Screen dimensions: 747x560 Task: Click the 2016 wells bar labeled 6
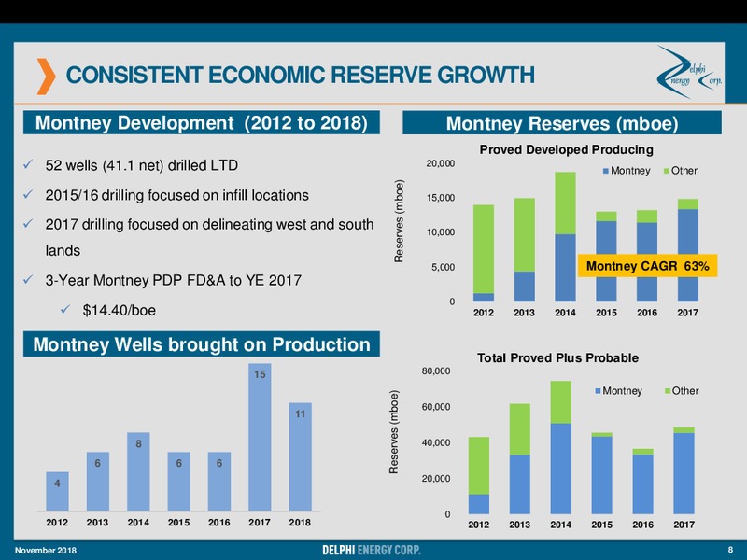point(219,482)
